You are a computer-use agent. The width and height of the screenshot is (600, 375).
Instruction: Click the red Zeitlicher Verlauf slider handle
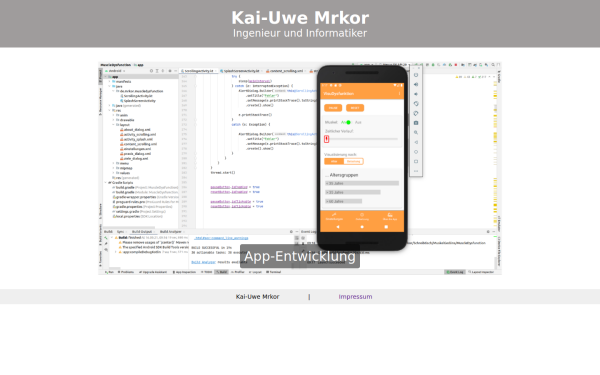[x=326, y=139]
